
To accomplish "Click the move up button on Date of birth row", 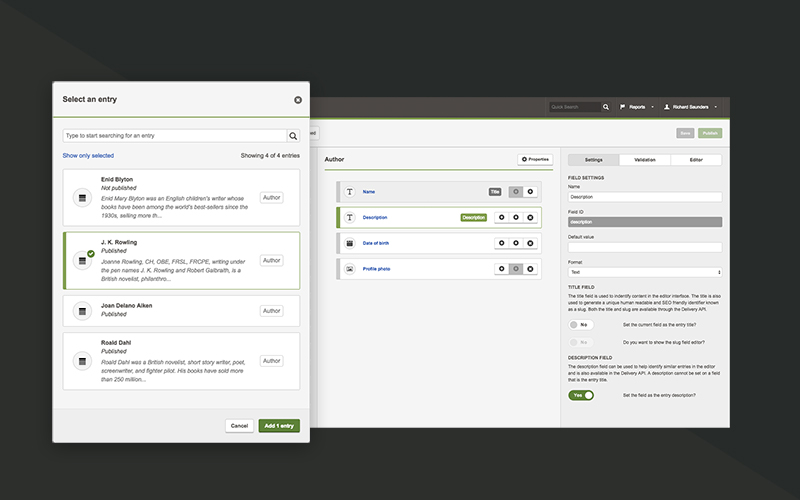I will tap(502, 243).
